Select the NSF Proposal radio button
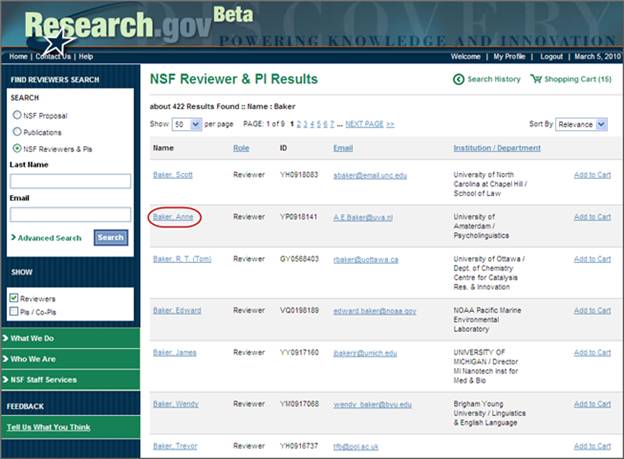The width and height of the screenshot is (624, 459). tap(16, 115)
